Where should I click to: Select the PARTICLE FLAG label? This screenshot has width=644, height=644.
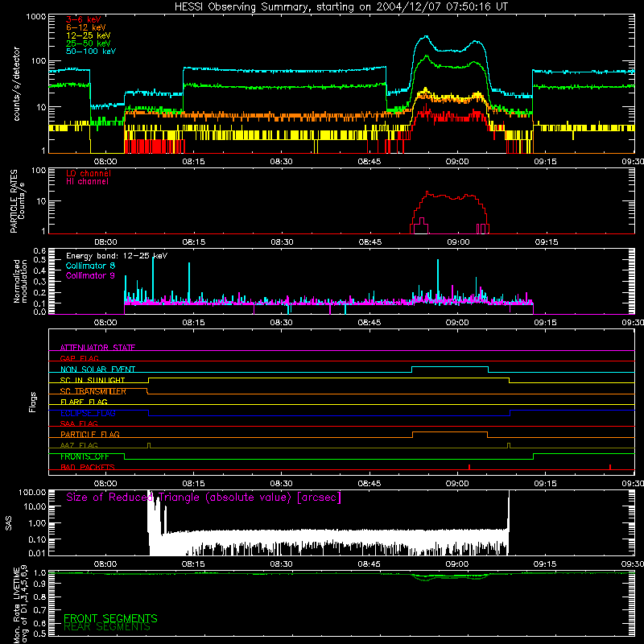click(90, 434)
